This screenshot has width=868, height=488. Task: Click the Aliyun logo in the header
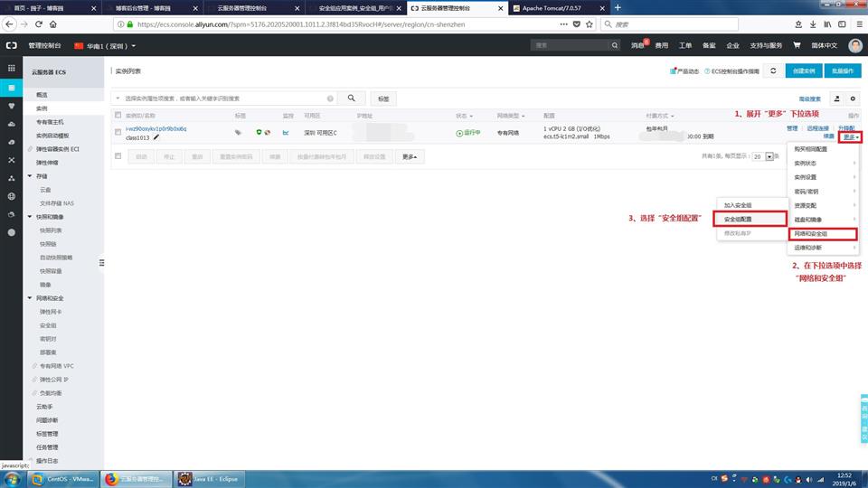coord(11,45)
